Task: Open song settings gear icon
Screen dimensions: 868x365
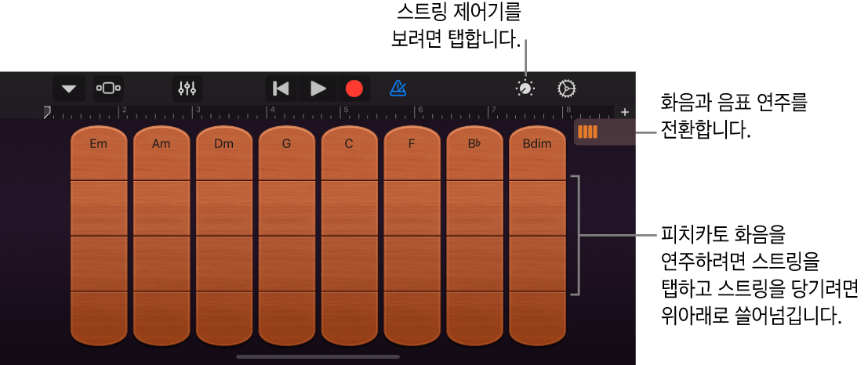Action: point(566,89)
